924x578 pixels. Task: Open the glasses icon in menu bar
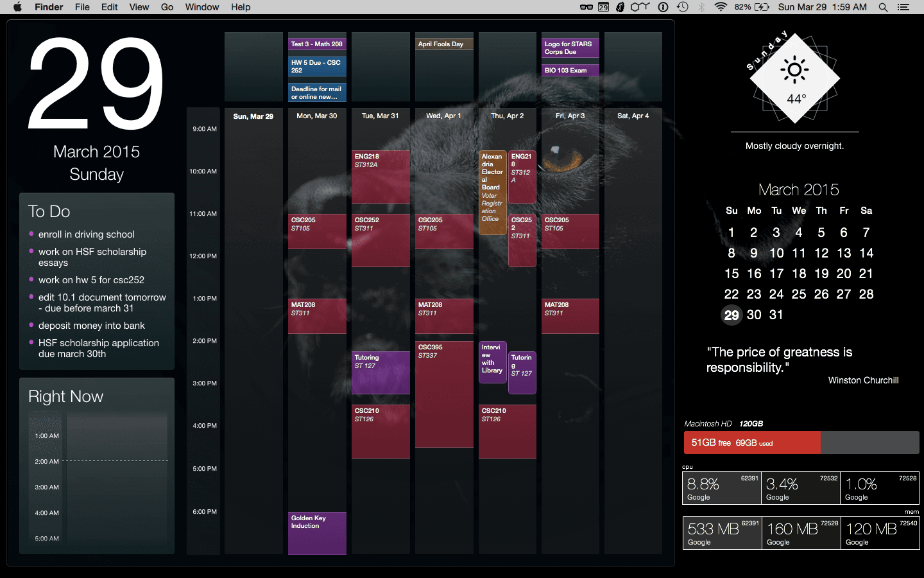click(x=586, y=7)
